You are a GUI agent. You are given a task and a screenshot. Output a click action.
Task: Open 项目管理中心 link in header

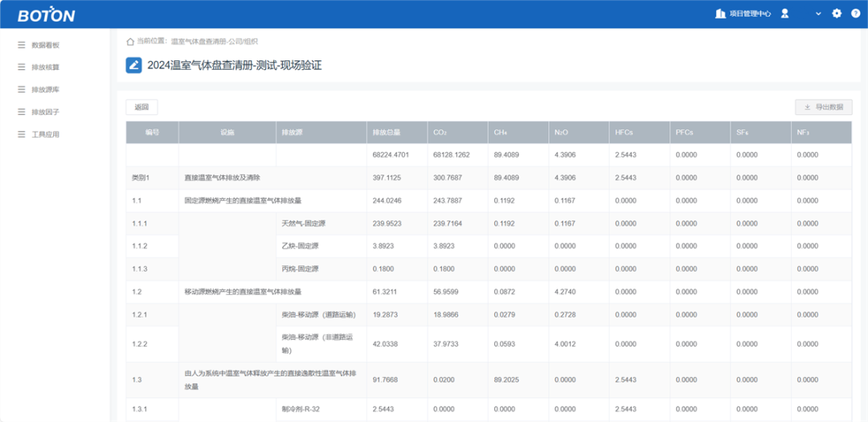(x=750, y=14)
